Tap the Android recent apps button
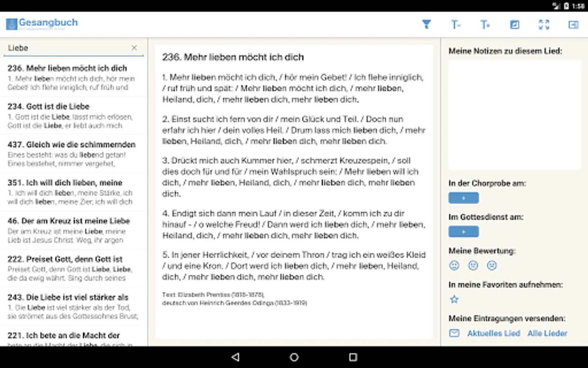Image resolution: width=588 pixels, height=368 pixels. pyautogui.click(x=353, y=357)
